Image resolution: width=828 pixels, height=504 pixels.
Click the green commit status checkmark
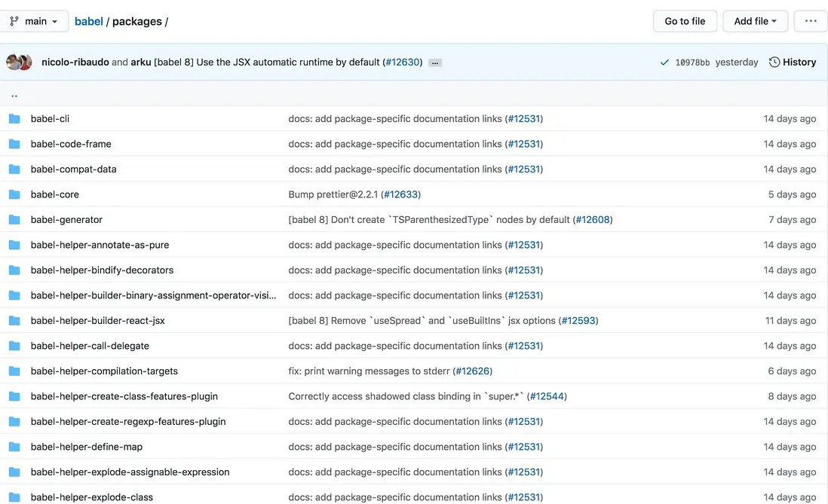click(x=664, y=63)
